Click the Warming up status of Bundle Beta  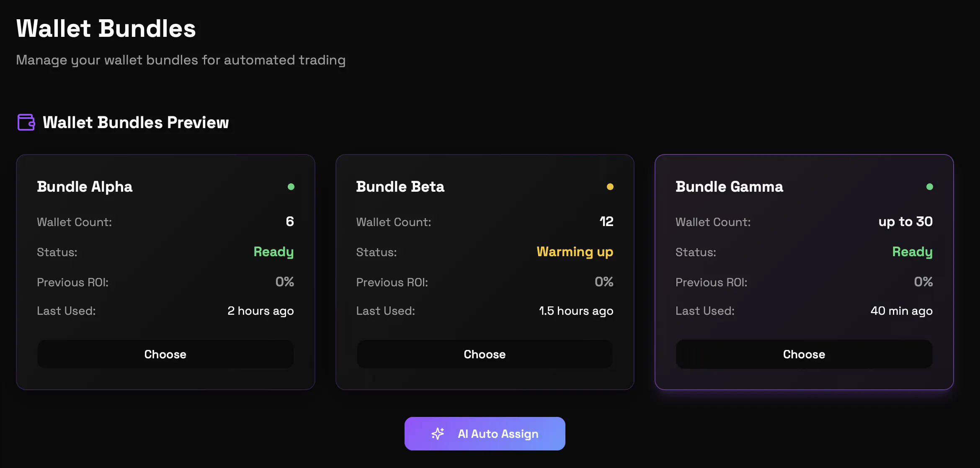point(575,252)
